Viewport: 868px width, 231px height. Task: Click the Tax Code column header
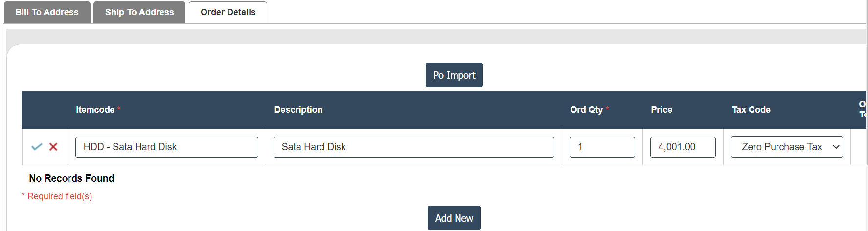(751, 110)
